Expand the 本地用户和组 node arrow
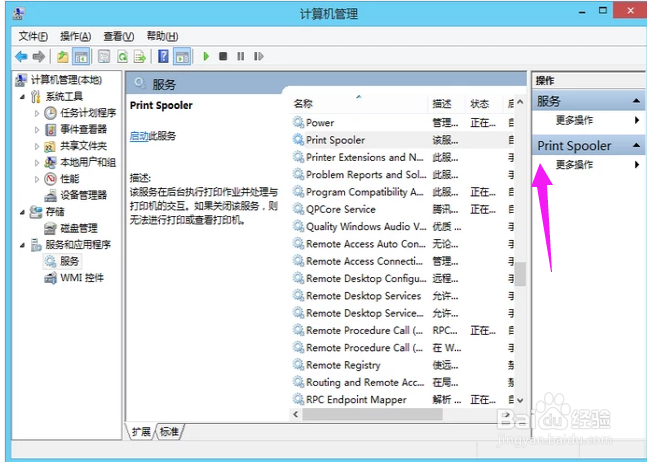Image resolution: width=647 pixels, height=462 pixels. point(37,163)
